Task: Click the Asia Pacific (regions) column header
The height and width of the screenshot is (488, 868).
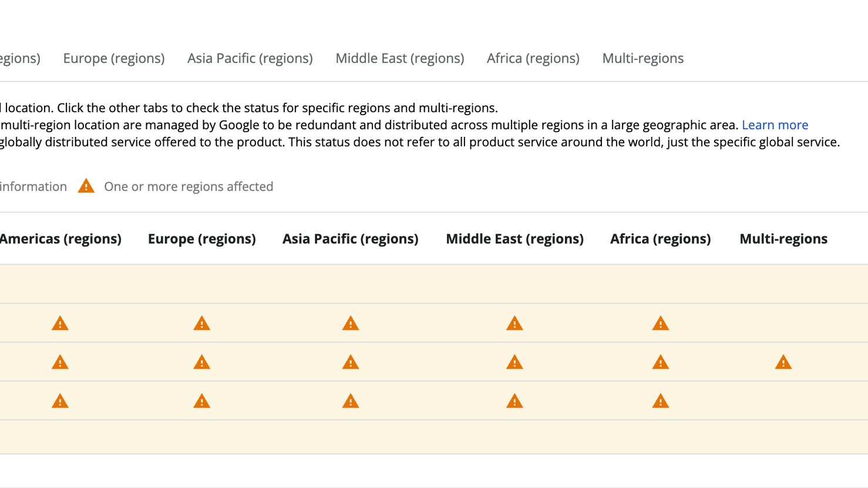Action: (351, 239)
